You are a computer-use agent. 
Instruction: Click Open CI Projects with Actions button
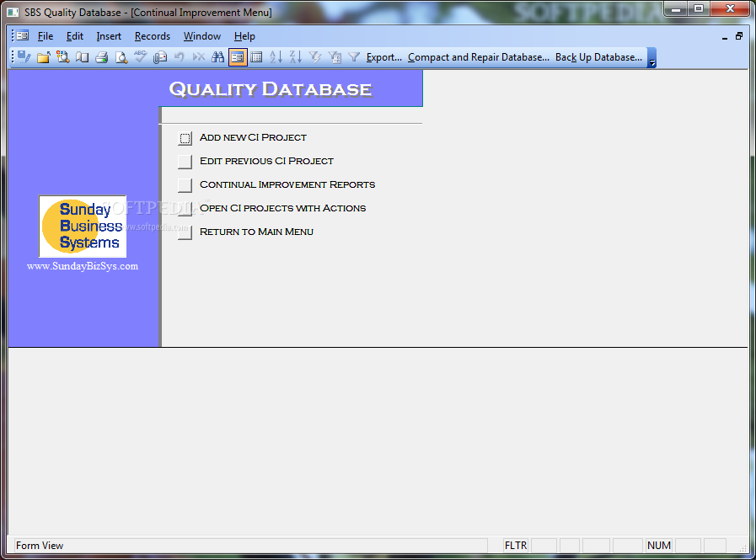185,209
